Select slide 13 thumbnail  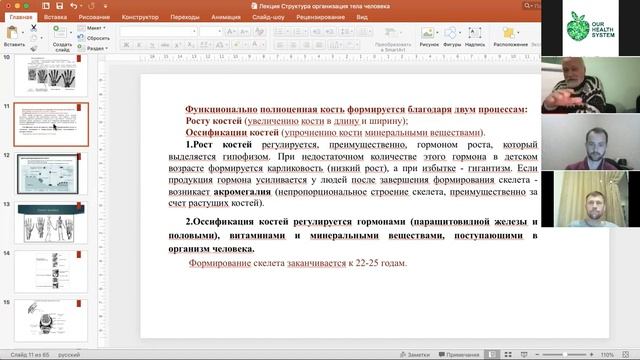tap(51, 222)
